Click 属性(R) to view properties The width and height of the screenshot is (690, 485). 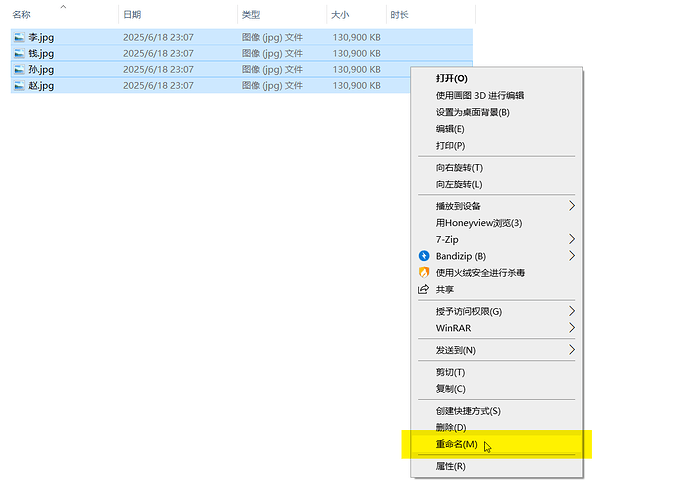coord(450,466)
